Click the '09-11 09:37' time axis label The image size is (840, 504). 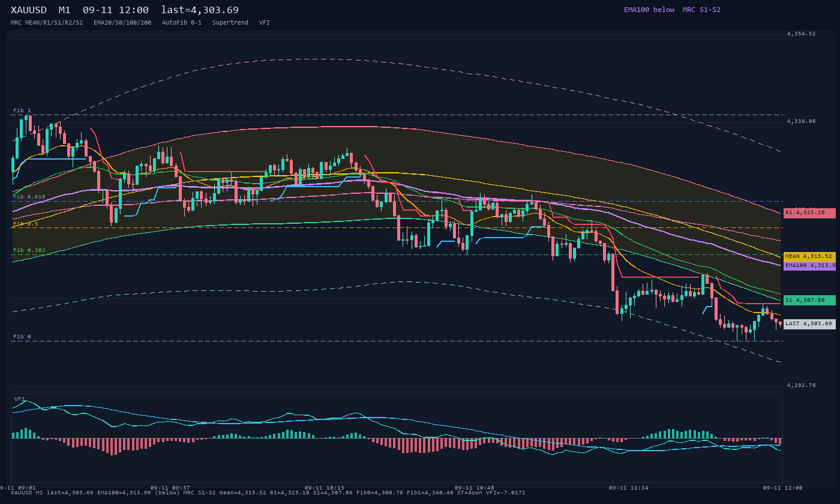(170, 488)
